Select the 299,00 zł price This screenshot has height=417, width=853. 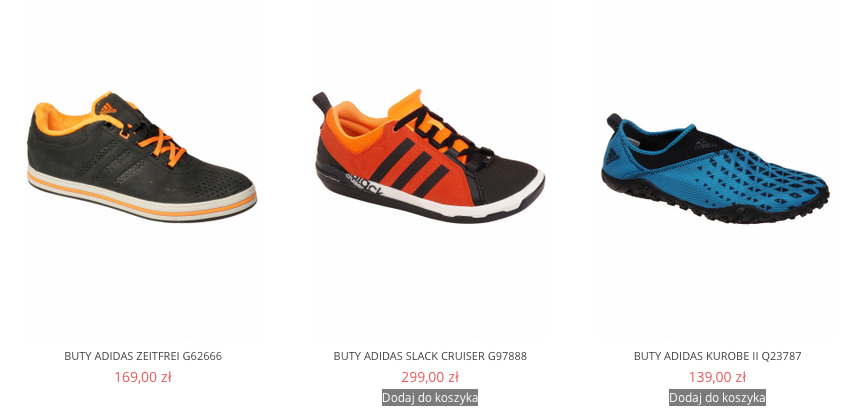[430, 377]
